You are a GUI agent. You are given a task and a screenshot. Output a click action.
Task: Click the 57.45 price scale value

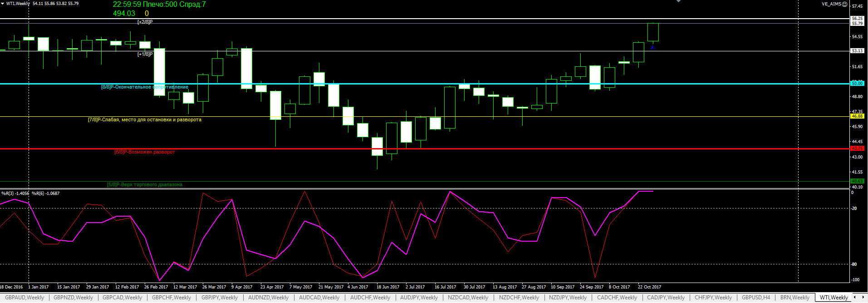pos(857,6)
